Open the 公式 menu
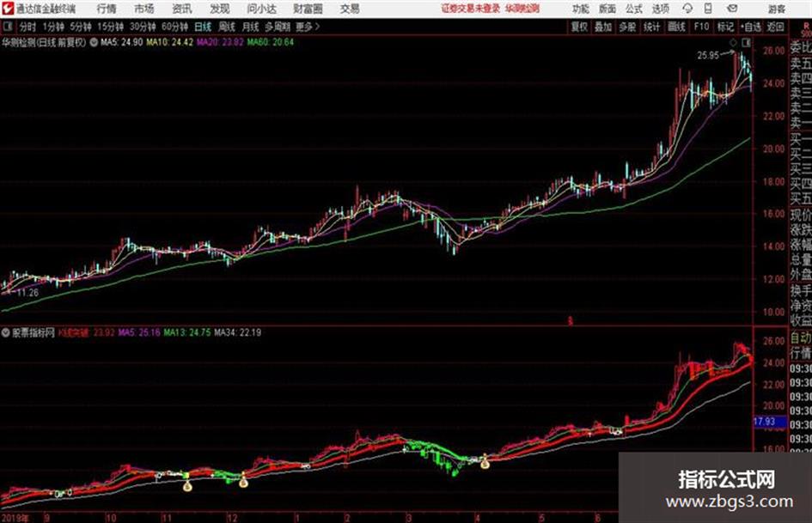Screen dimensions: 812x523 (x=634, y=9)
